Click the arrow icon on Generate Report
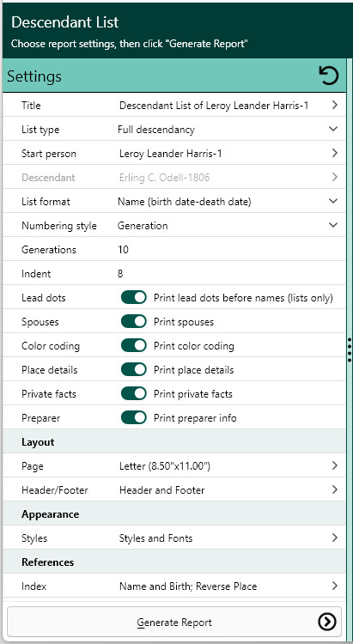Image resolution: width=353 pixels, height=644 pixels. 327,622
